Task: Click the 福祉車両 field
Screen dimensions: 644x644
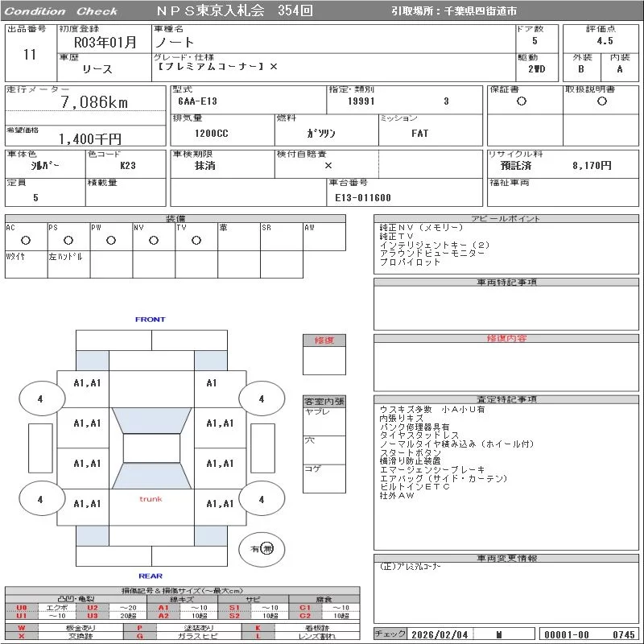Action: coord(563,192)
